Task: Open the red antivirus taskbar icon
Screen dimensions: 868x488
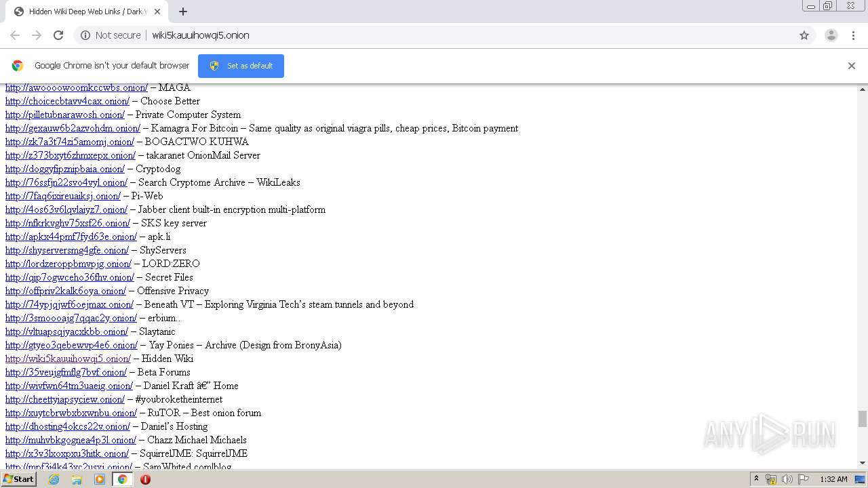Action: coord(145,479)
